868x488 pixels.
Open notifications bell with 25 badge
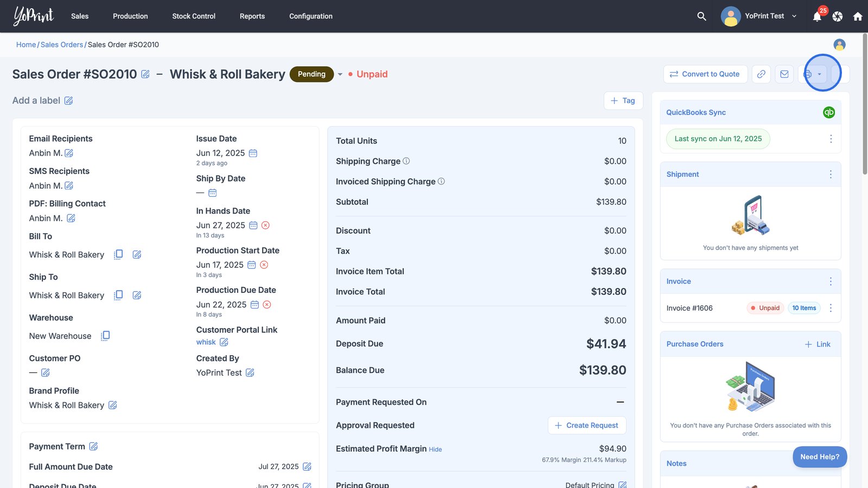pos(817,16)
